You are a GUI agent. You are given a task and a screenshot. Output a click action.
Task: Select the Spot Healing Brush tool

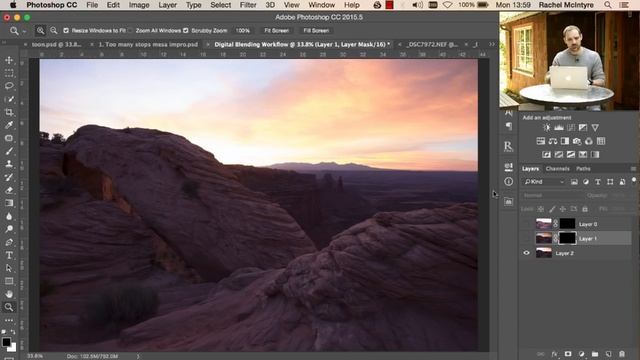(9, 138)
